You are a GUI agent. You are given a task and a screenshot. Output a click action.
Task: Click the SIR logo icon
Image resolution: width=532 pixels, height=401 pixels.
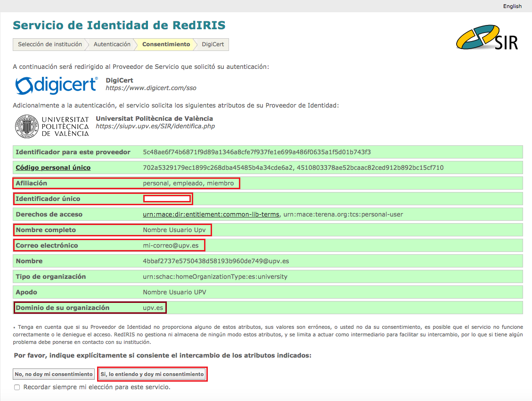[x=487, y=37]
